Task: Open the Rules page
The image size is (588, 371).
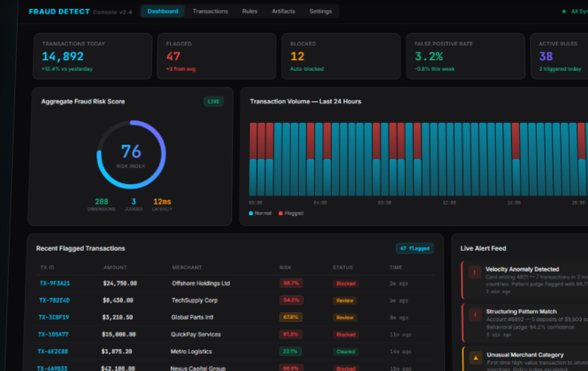Action: [249, 11]
